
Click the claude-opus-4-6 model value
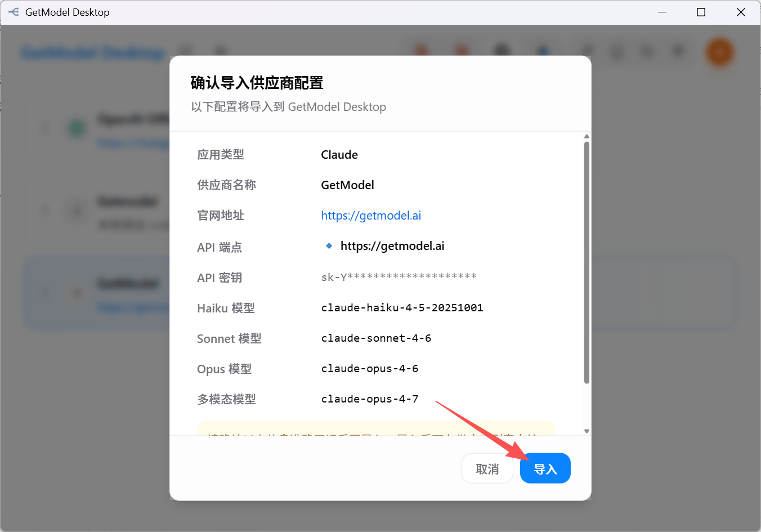coord(370,369)
